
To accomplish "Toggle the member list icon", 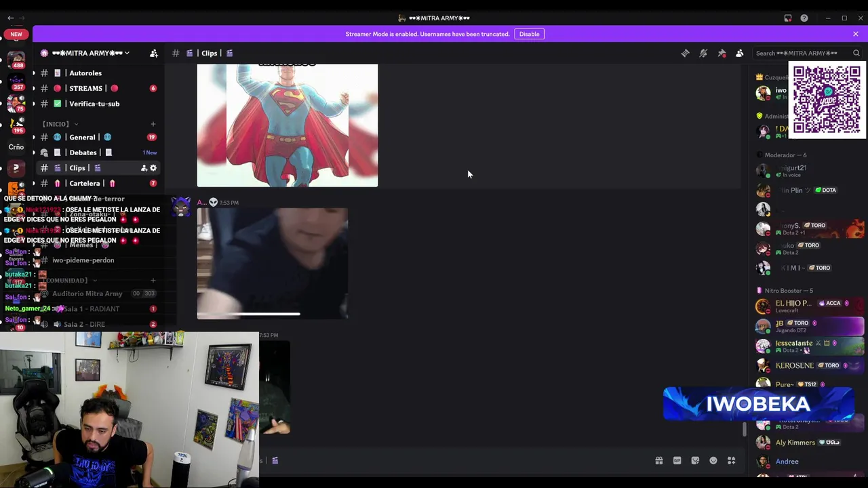I will coord(740,53).
